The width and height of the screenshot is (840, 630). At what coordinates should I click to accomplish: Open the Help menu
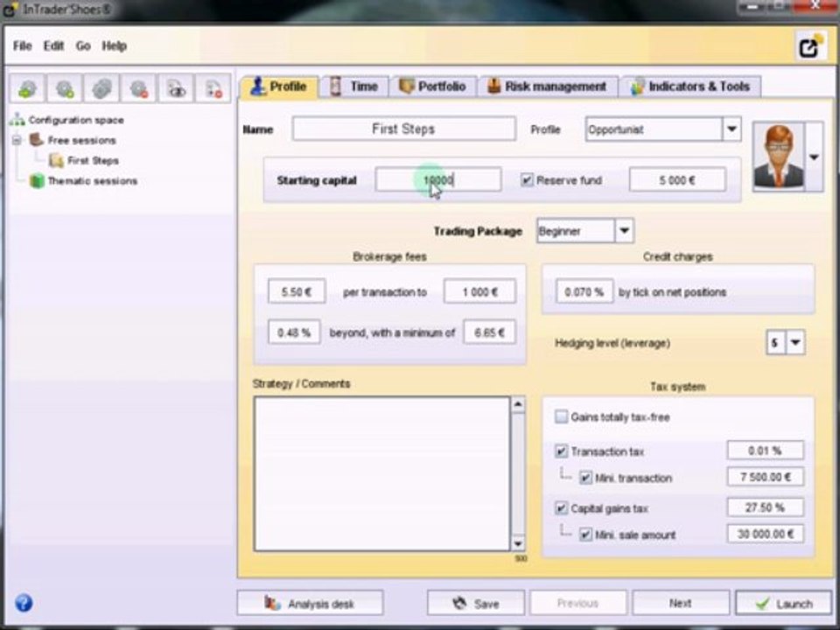[114, 46]
